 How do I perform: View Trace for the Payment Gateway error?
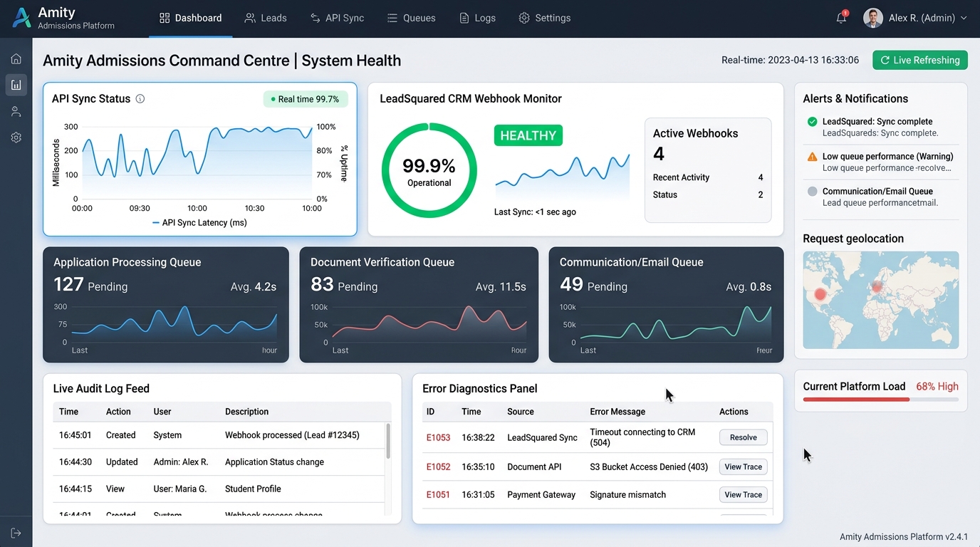(743, 495)
